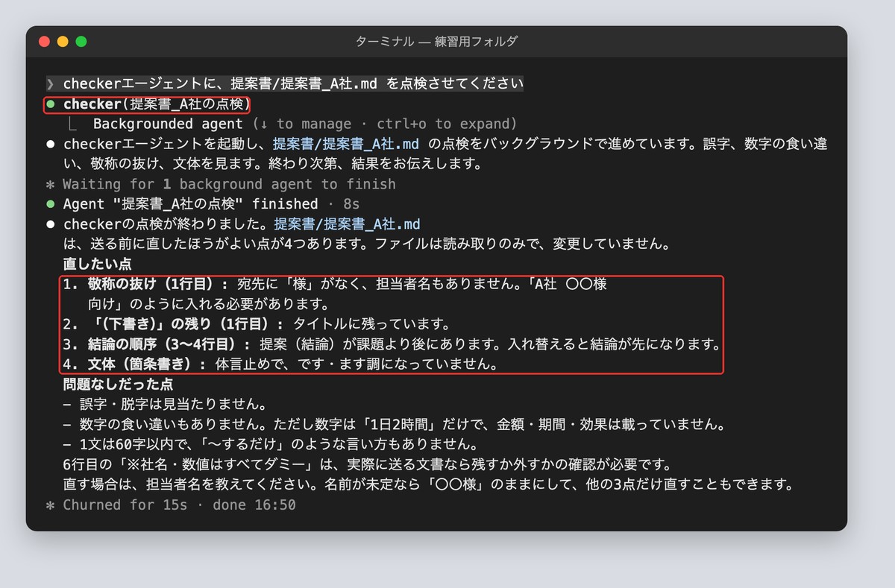This screenshot has width=895, height=588.
Task: Click the window title ターミナル — 練習用フォルダ
Action: tap(437, 42)
